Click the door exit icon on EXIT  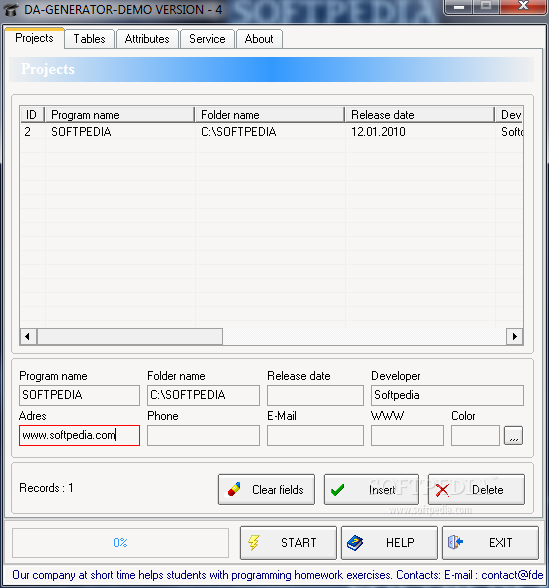[x=455, y=542]
